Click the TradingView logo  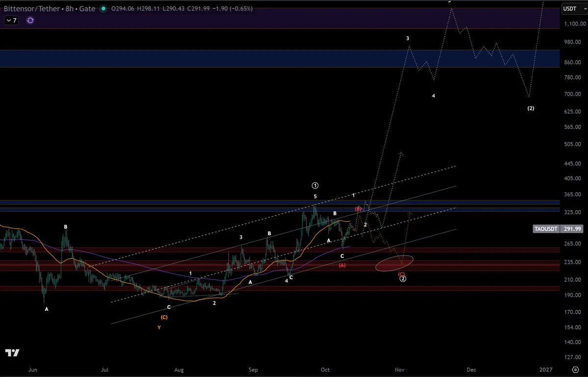(13, 353)
